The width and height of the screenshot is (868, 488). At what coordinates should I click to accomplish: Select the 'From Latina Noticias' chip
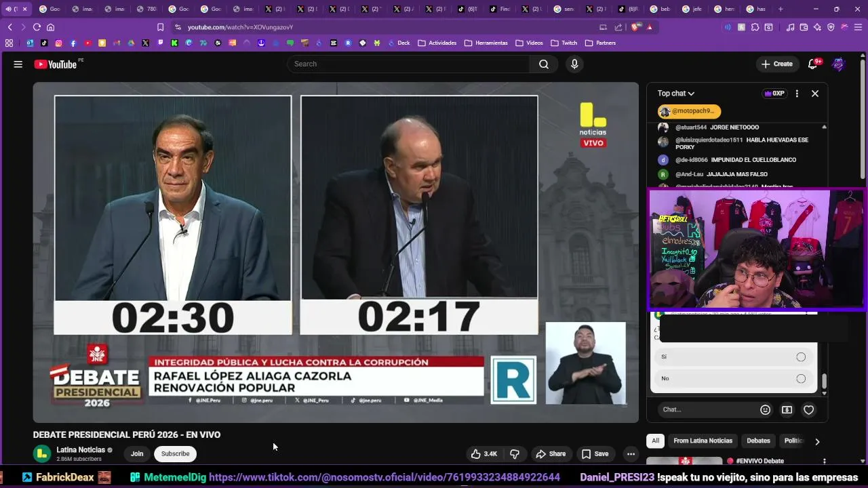[703, 441]
